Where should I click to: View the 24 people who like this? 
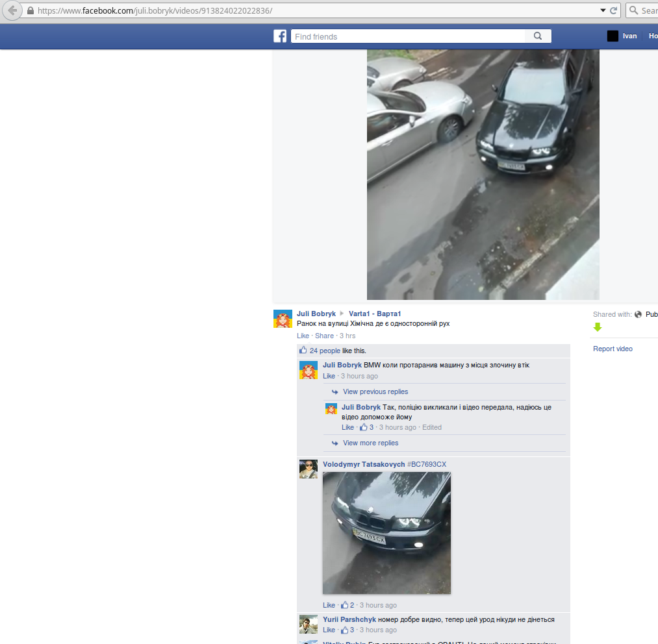(325, 351)
